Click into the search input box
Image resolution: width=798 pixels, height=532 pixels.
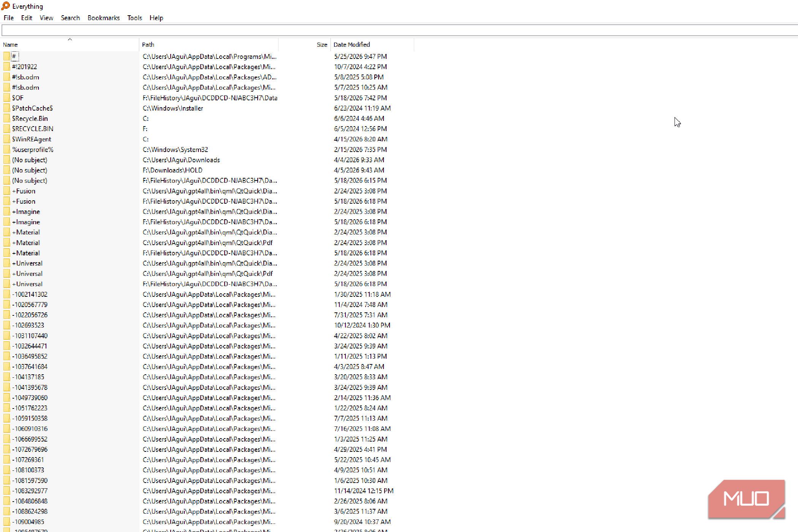(399, 30)
